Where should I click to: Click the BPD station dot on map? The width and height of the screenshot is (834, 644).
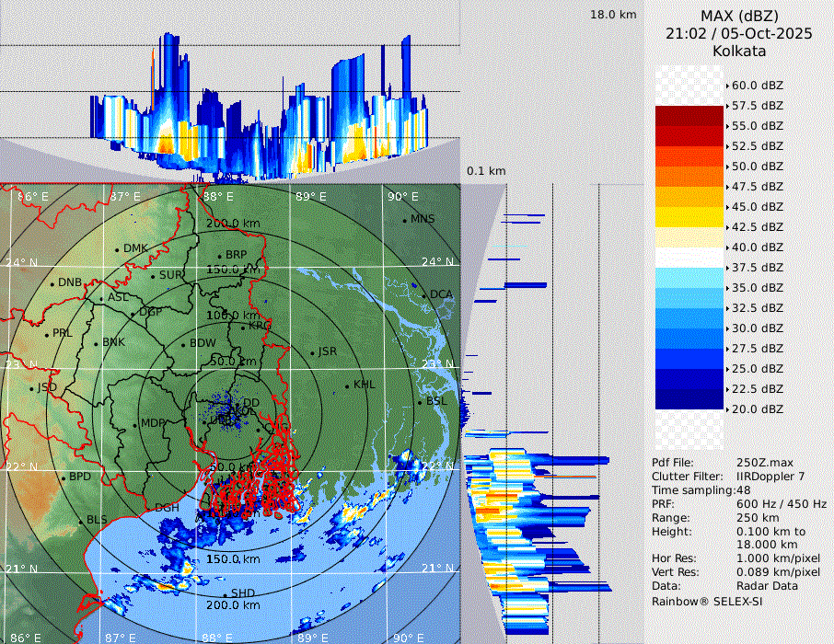63,477
